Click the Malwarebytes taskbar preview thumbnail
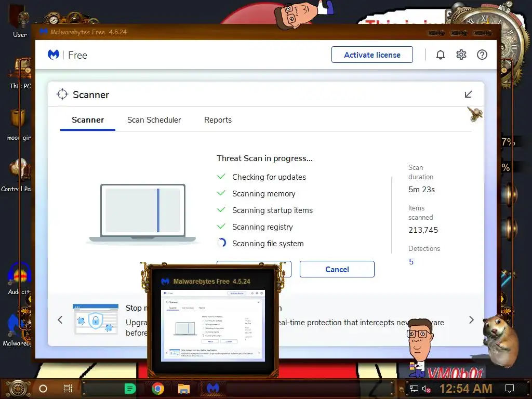The height and width of the screenshot is (399, 532). coord(212,326)
